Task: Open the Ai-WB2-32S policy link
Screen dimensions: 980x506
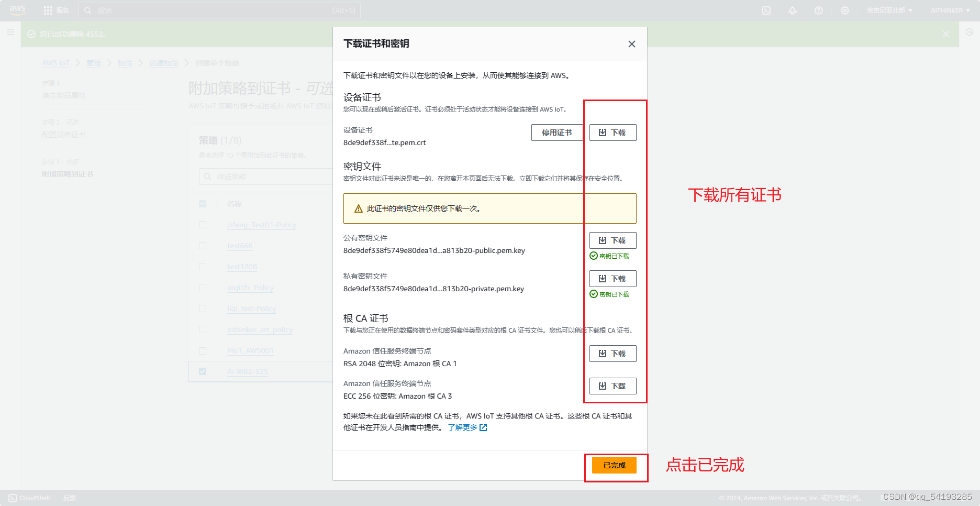Action: pyautogui.click(x=247, y=371)
